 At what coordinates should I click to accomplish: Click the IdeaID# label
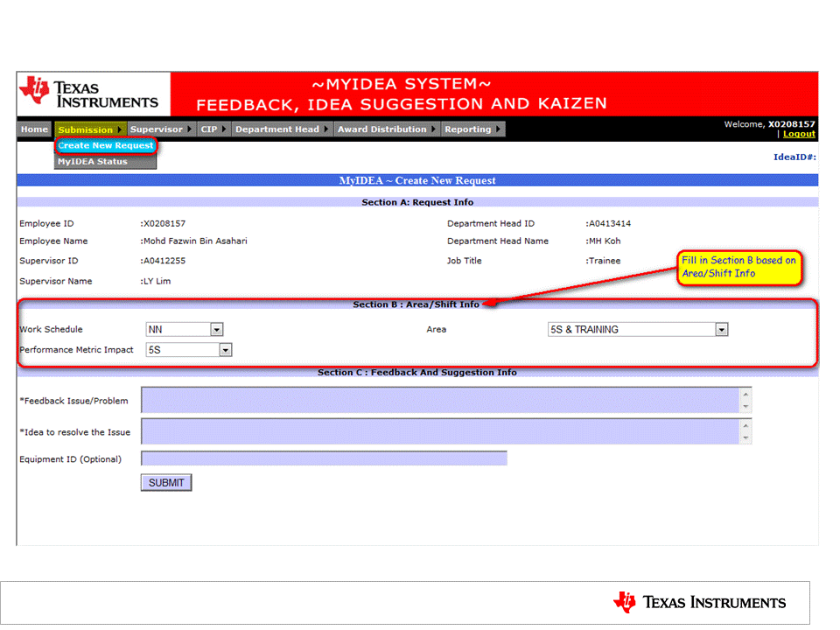click(x=794, y=157)
